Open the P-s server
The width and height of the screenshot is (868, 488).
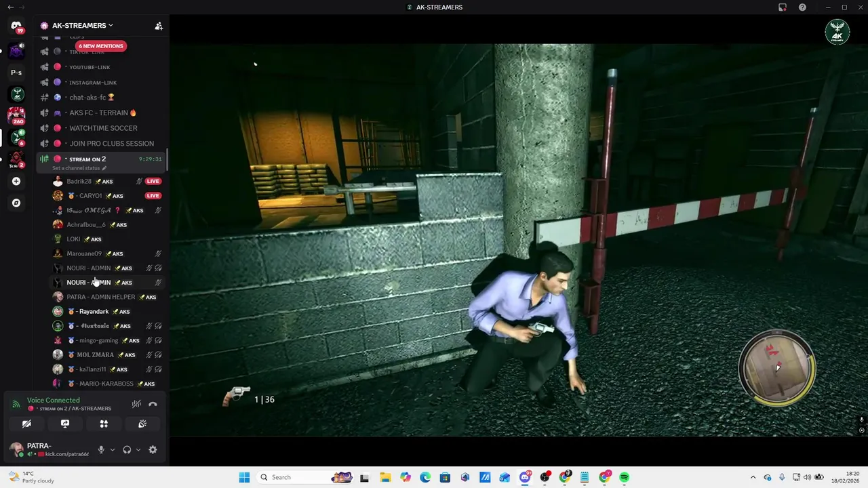pyautogui.click(x=16, y=73)
